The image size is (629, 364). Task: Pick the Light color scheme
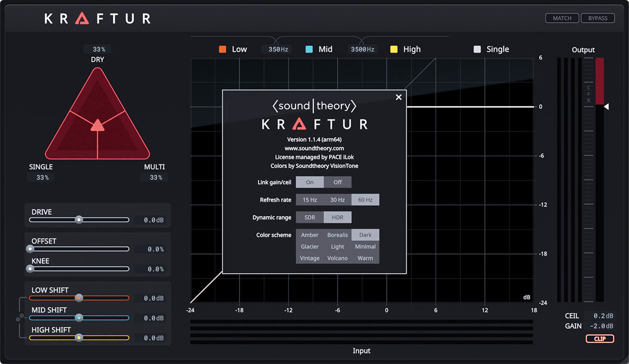(x=338, y=247)
